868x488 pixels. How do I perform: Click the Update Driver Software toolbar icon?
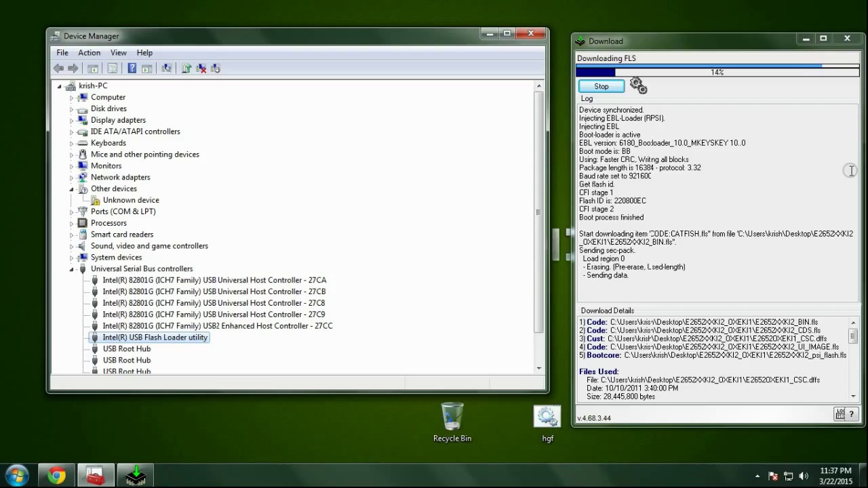pos(186,68)
